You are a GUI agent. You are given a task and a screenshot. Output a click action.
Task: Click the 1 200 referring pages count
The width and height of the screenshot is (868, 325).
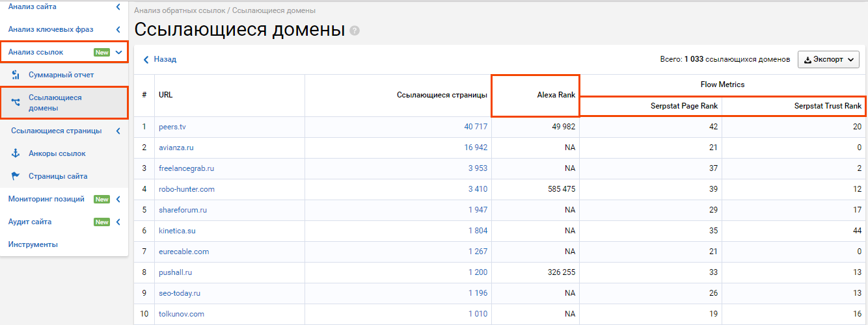[x=478, y=272]
